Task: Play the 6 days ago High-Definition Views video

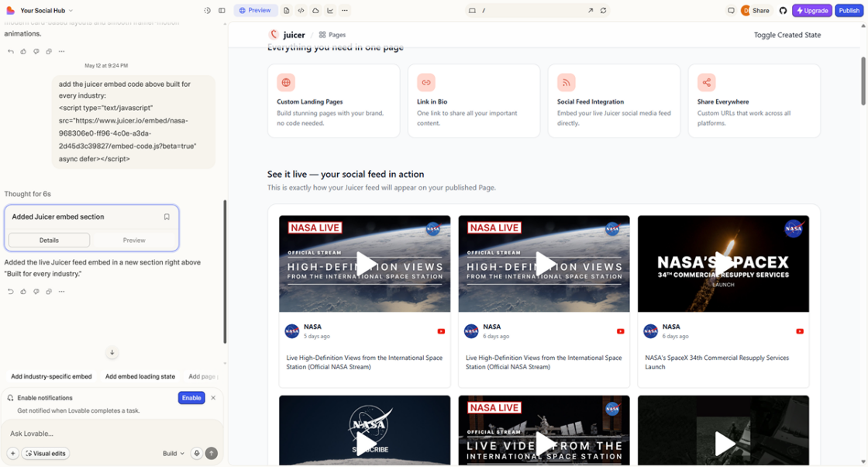Action: tap(544, 264)
